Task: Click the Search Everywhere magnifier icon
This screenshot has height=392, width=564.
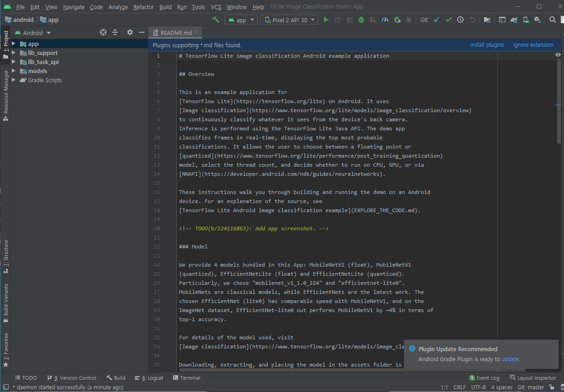Action: (552, 20)
